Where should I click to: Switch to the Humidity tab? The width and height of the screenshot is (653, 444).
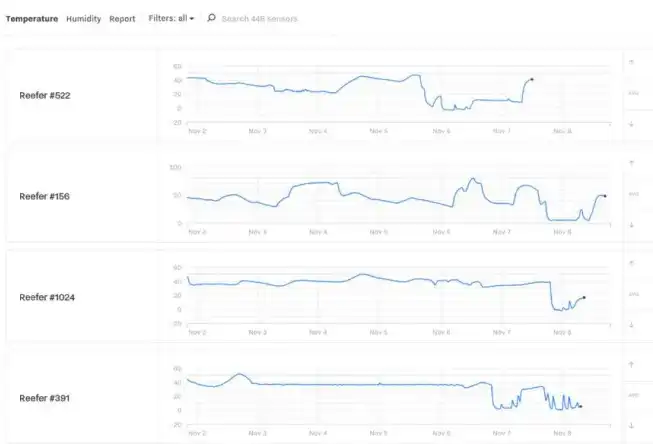pyautogui.click(x=84, y=18)
